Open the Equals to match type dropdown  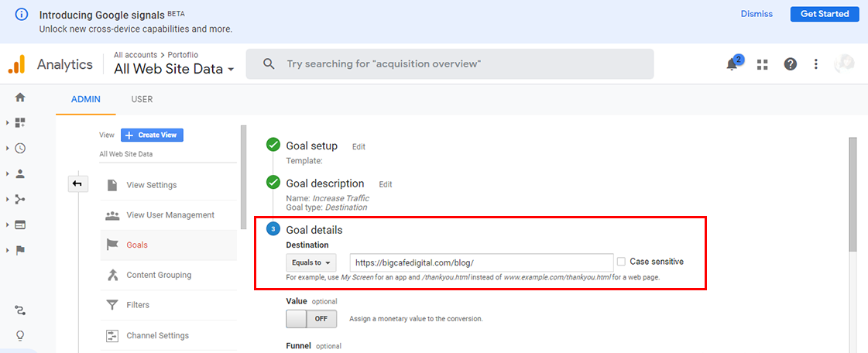point(310,262)
